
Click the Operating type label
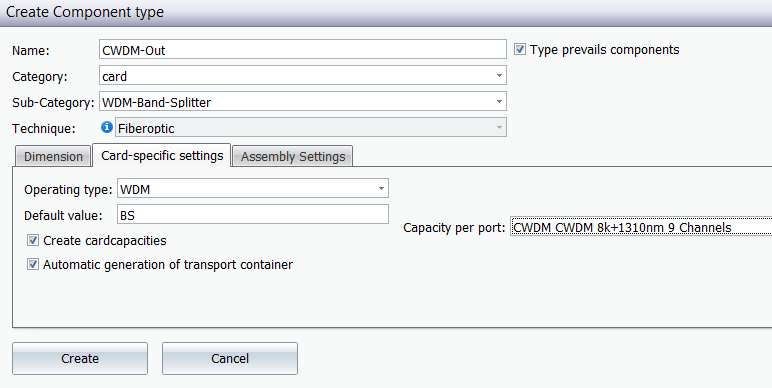point(68,190)
